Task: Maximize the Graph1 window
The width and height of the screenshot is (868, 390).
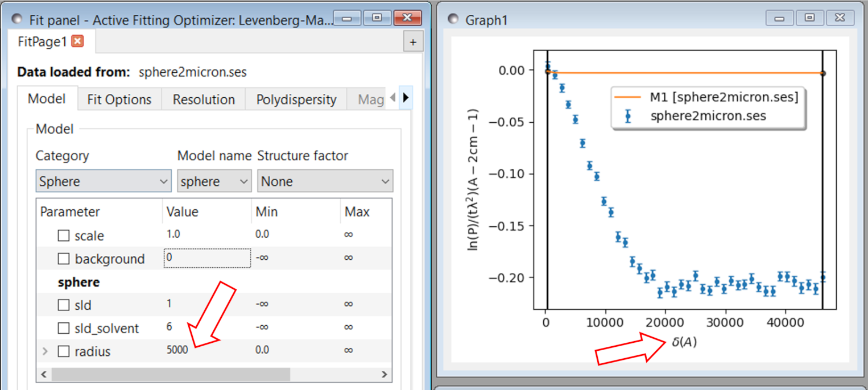Action: pos(809,18)
